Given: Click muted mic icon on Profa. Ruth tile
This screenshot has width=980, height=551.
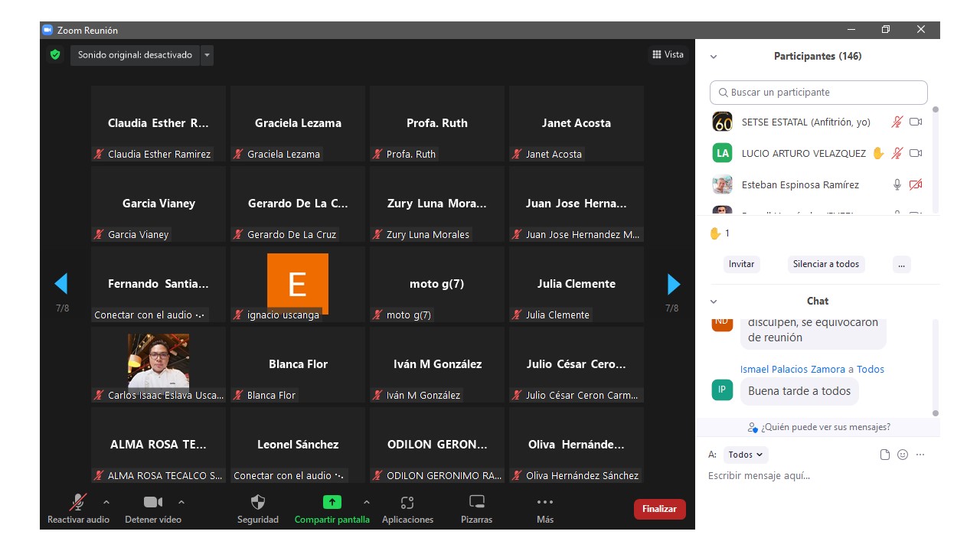Looking at the screenshot, I should click(x=377, y=154).
